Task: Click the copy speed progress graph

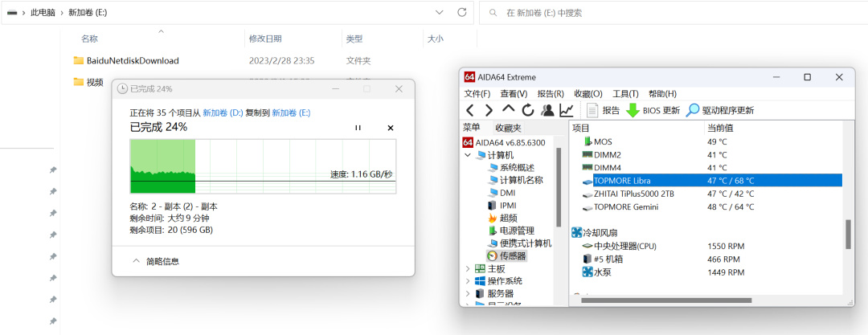Action: coord(263,166)
